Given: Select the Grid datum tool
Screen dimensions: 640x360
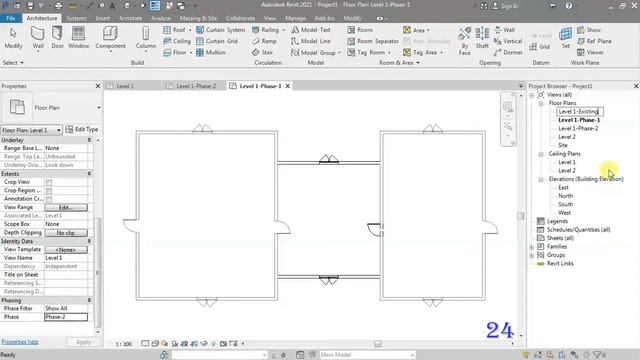Looking at the screenshot, I should 540,47.
